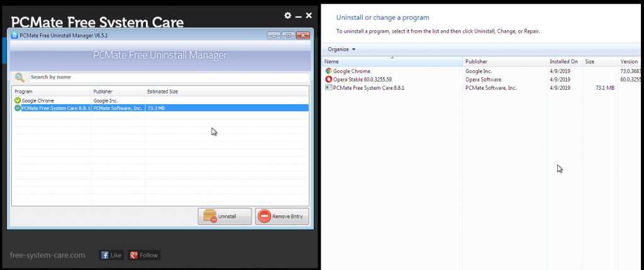The image size is (644, 270).
Task: Click the Google Chrome green check icon
Action: point(17,100)
